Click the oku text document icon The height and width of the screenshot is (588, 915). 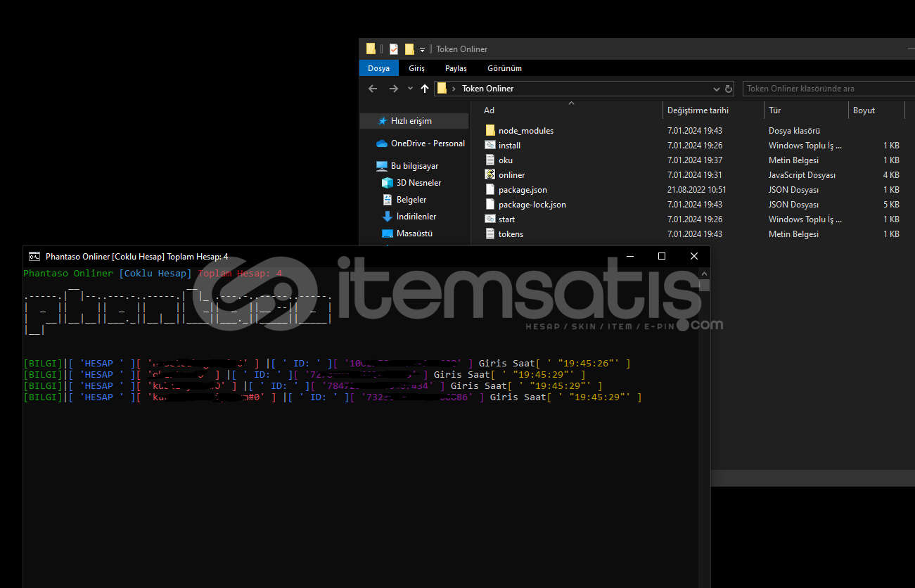[x=490, y=160]
